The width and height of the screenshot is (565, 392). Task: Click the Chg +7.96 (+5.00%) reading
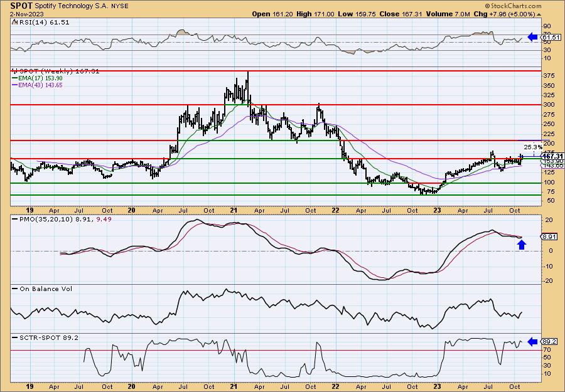coord(505,14)
